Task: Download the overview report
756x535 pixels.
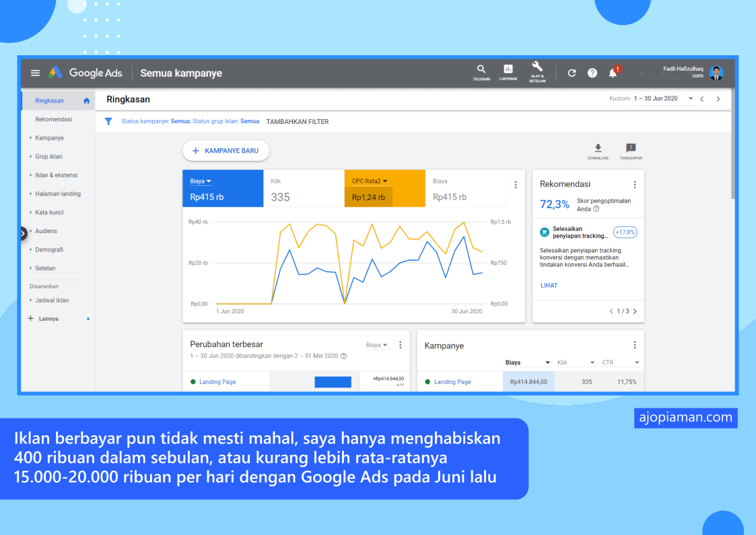Action: pos(598,152)
